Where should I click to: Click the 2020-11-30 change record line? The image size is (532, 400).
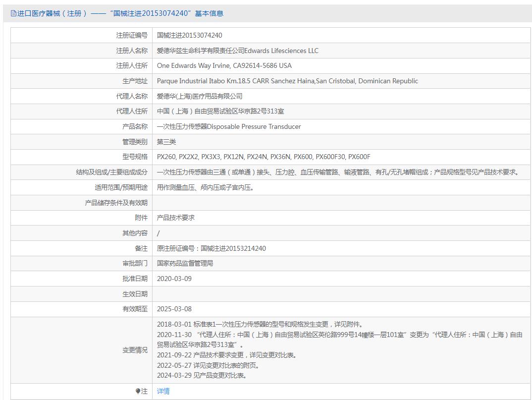pyautogui.click(x=339, y=340)
